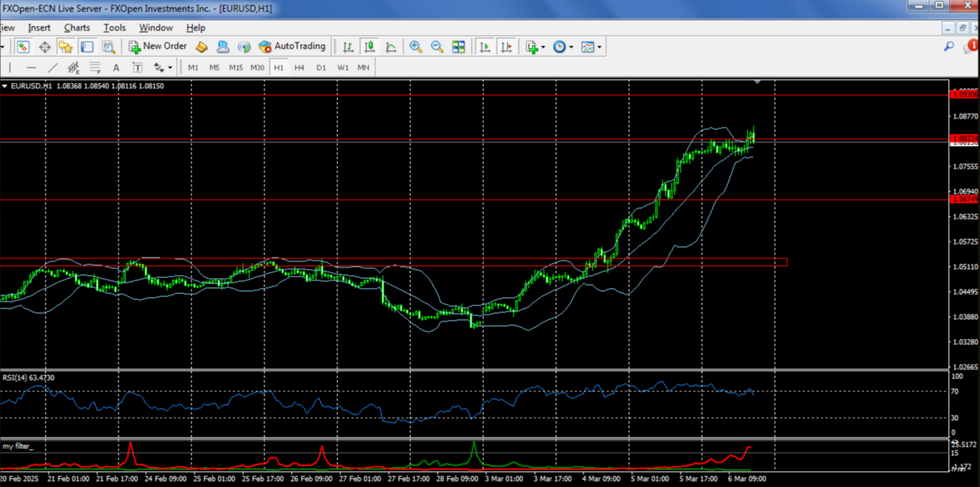Click the blue community account icon beside MetaEditor
This screenshot has width=980, height=487.
point(223,47)
